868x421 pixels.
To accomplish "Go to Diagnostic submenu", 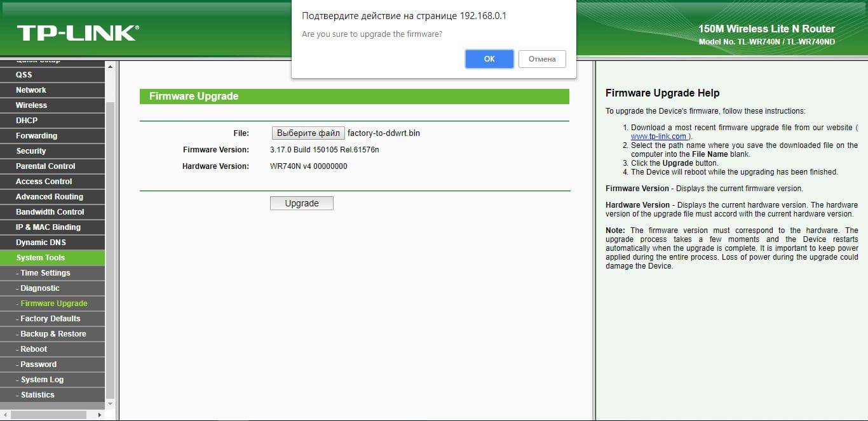I will point(52,288).
